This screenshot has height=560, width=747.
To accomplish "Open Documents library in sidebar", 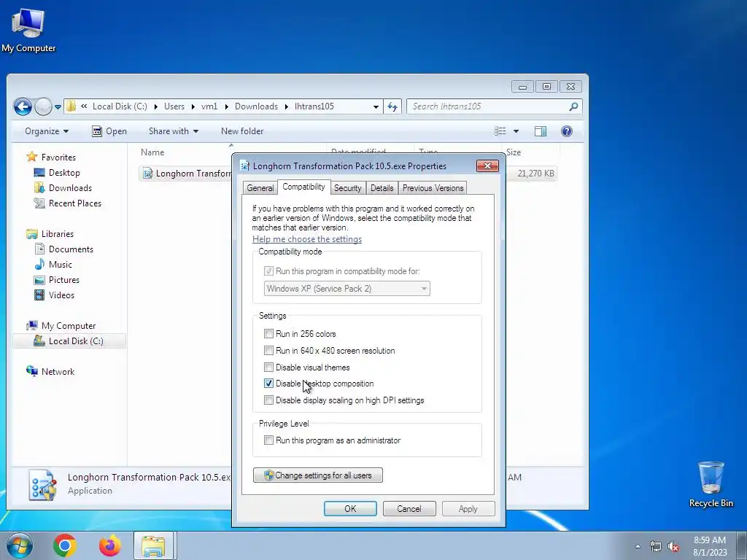I will (71, 249).
